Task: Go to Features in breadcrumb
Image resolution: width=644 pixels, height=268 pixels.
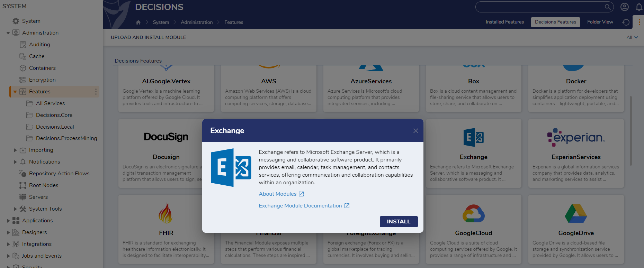Action: point(234,22)
